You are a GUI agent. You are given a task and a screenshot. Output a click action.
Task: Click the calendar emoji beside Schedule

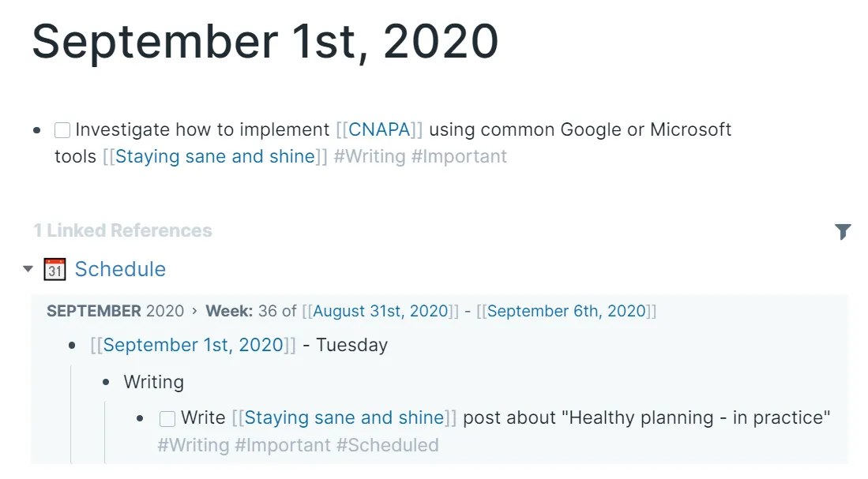click(54, 269)
